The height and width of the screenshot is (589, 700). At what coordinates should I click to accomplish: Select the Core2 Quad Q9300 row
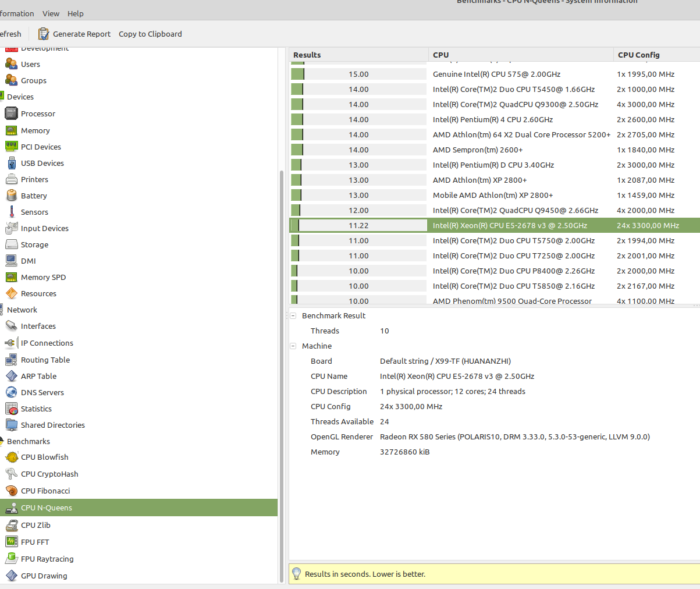tap(495, 104)
